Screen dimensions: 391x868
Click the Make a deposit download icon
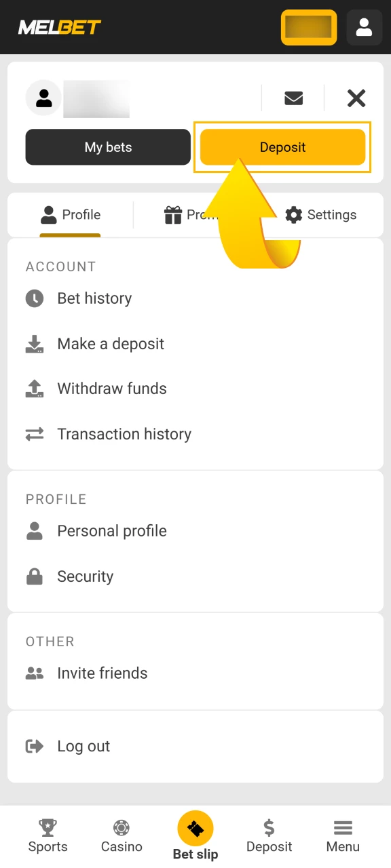pyautogui.click(x=35, y=344)
